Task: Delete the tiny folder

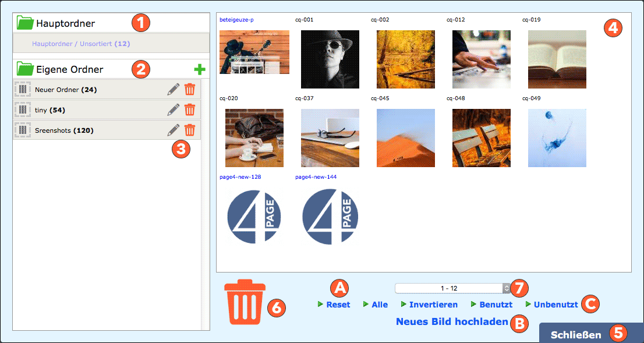Action: click(190, 109)
